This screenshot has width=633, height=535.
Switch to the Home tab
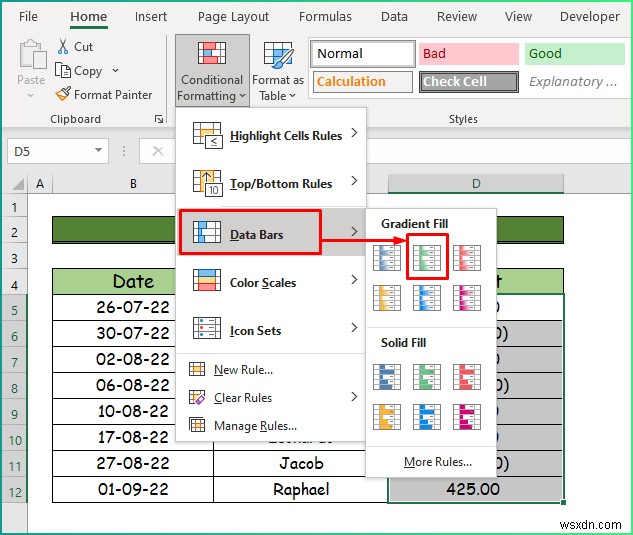click(x=88, y=17)
